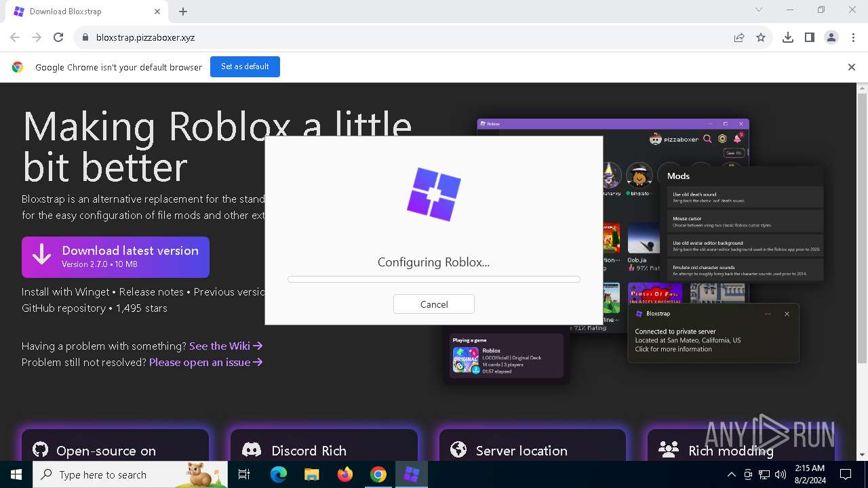Viewport: 868px width, 488px height.
Task: Click the Playing a game Roblox card
Action: (x=507, y=355)
